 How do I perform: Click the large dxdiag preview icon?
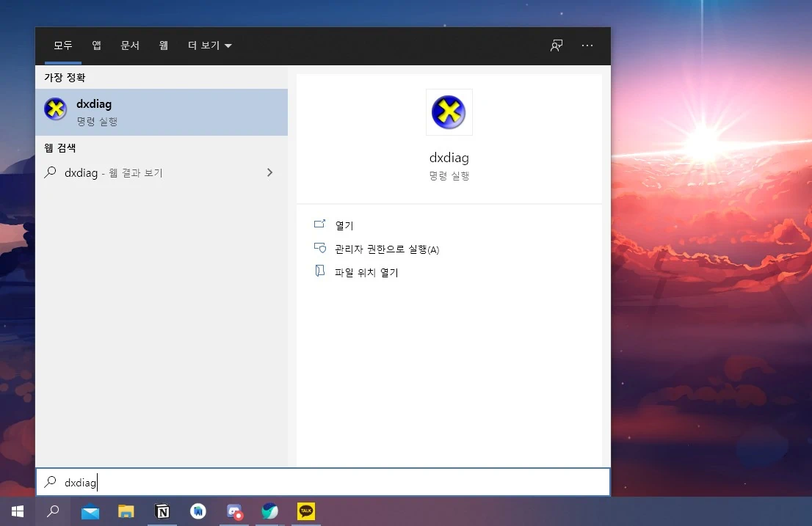(x=449, y=112)
